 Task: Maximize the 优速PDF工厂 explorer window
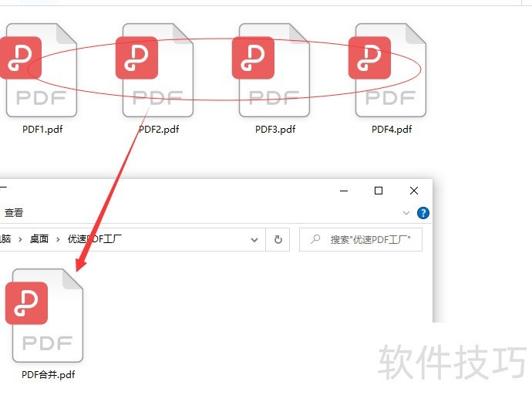[379, 191]
